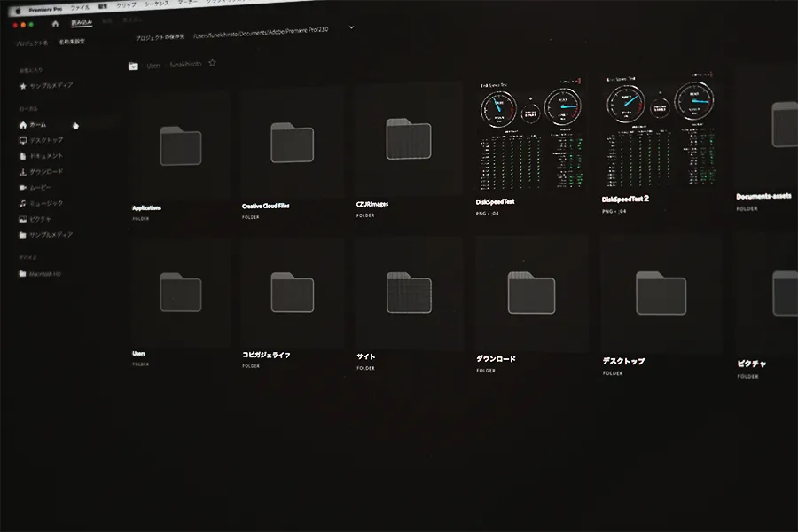Select the Macintosh HD device

tap(40, 274)
